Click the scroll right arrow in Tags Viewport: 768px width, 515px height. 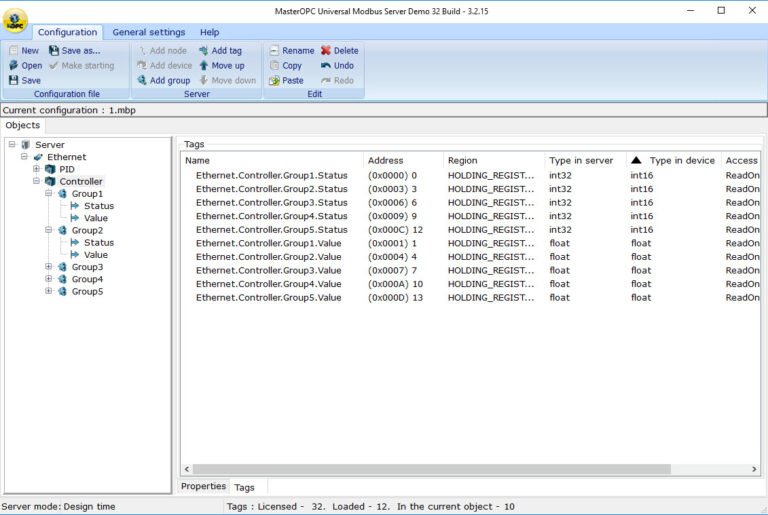pos(754,469)
